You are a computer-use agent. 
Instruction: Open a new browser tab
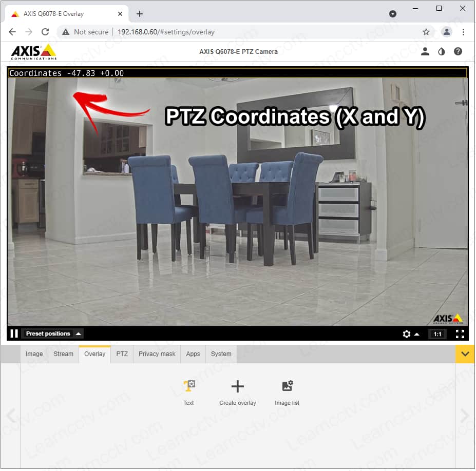(140, 14)
